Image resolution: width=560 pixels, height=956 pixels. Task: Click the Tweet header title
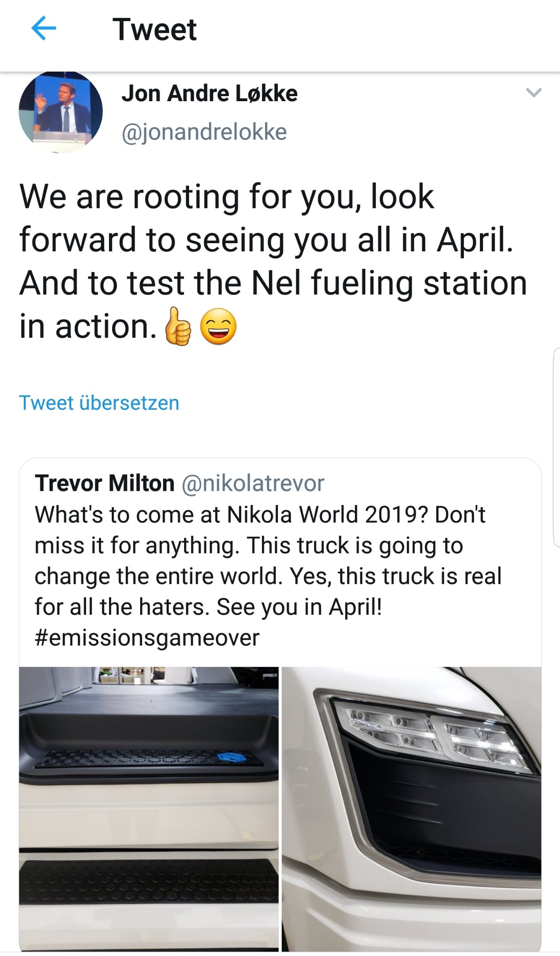(x=154, y=30)
